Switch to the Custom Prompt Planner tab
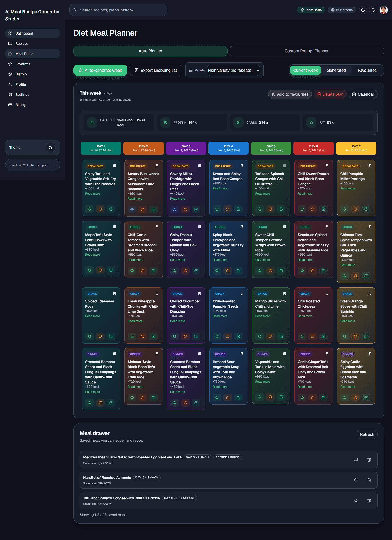The image size is (392, 540). pos(306,51)
